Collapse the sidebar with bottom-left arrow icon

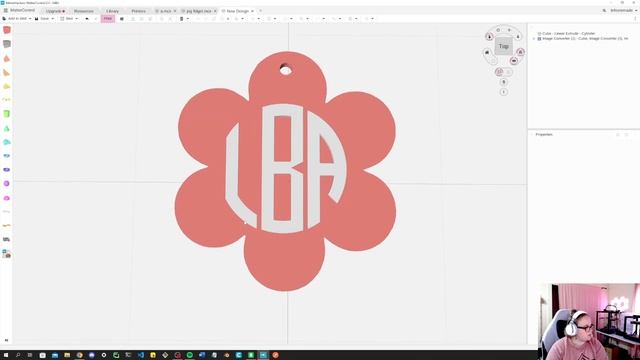(6, 340)
